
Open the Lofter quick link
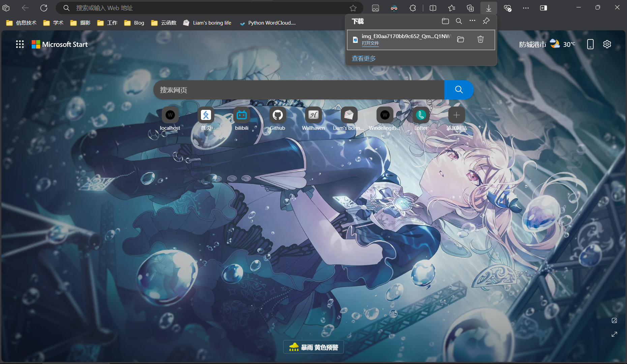point(421,119)
